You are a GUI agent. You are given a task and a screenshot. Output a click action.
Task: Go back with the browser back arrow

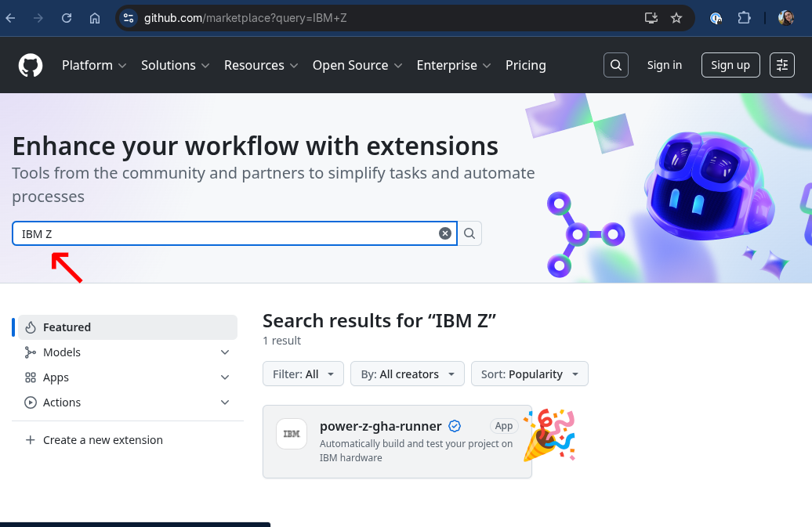10,18
